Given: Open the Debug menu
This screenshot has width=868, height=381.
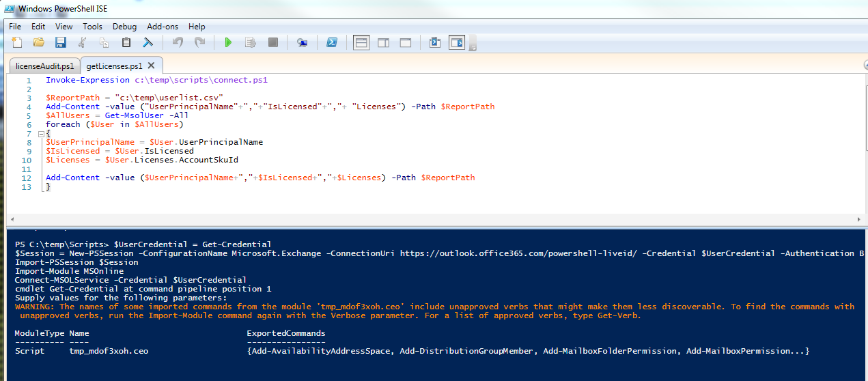Looking at the screenshot, I should [124, 27].
